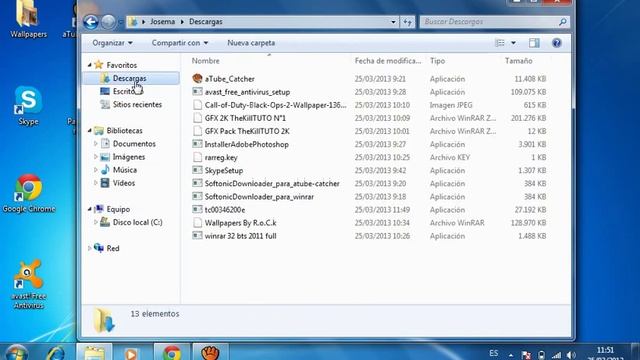Open Explorer help question mark icon
Screen dimensions: 640x360
tap(556, 43)
